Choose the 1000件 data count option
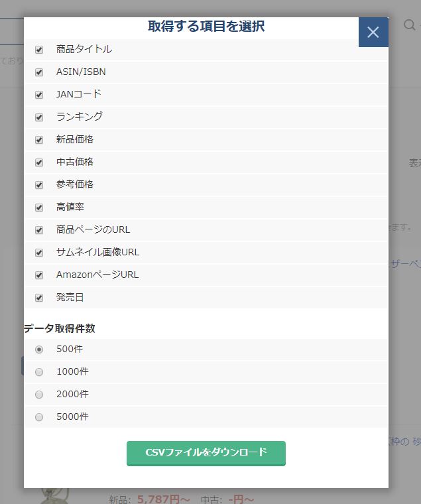This screenshot has height=504, width=421. tap(39, 372)
